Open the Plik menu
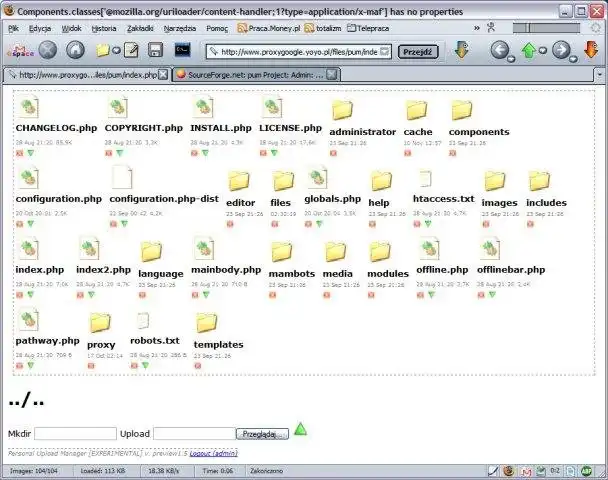Screen dimensions: 608x480 pyautogui.click(x=13, y=28)
